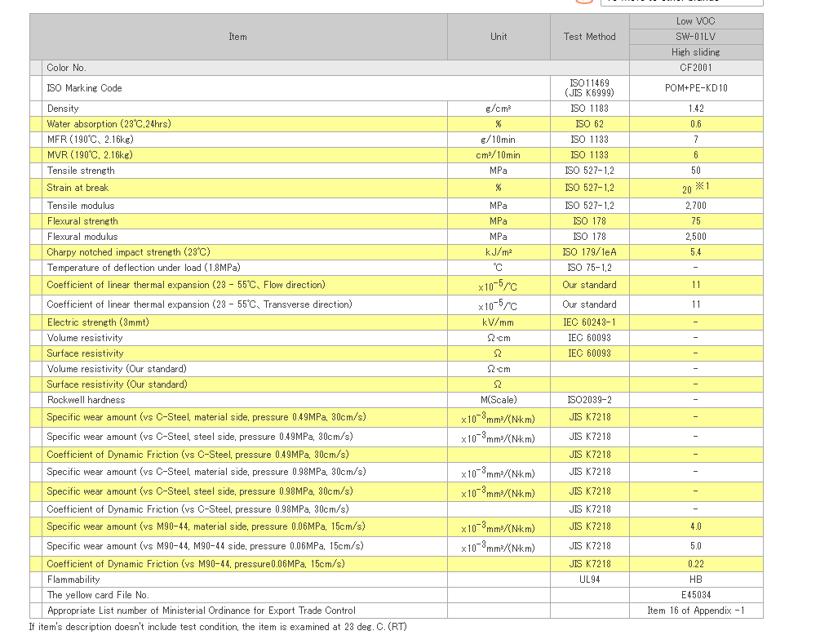Click the yellow card file number E45034

click(x=696, y=595)
